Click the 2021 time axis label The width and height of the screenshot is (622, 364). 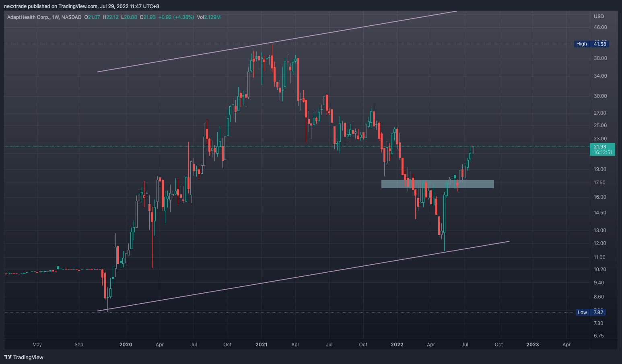pos(262,345)
